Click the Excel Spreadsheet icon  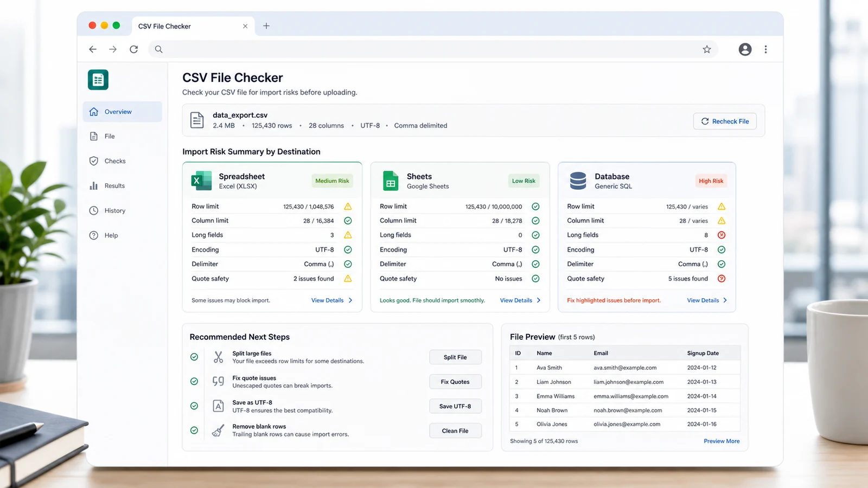201,181
